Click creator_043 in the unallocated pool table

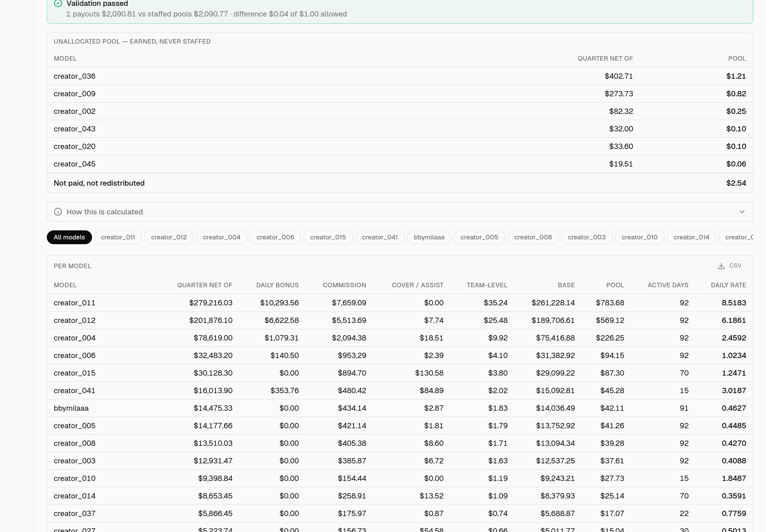pyautogui.click(x=75, y=129)
